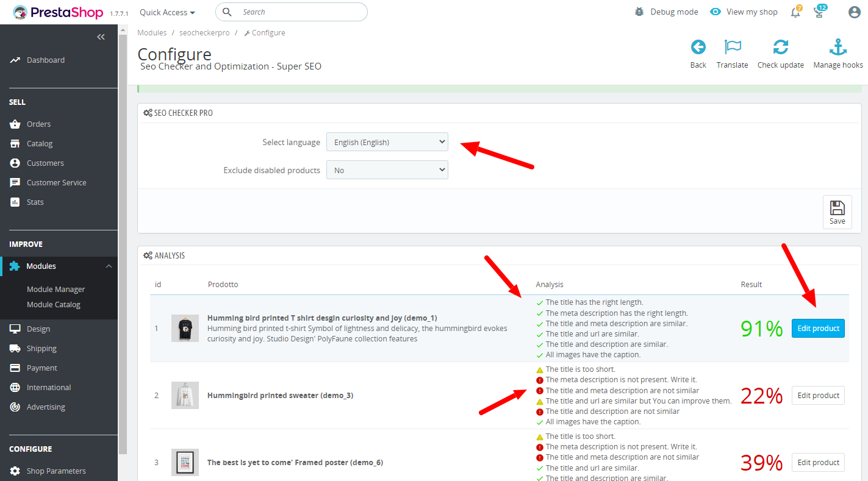Screen dimensions: 868x481
Task: Open Advertising in the sidebar
Action: click(46, 407)
